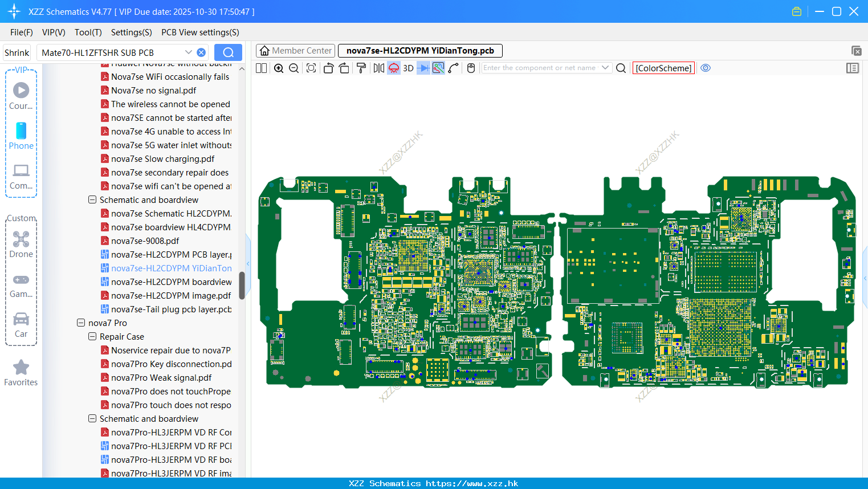Select the Computer category
The image size is (868, 489).
pos(21,176)
